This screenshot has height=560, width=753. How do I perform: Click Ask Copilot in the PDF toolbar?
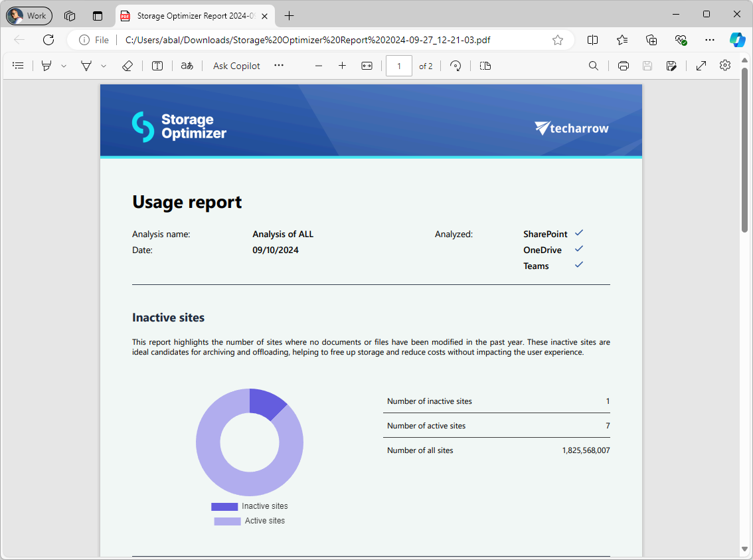(x=236, y=65)
